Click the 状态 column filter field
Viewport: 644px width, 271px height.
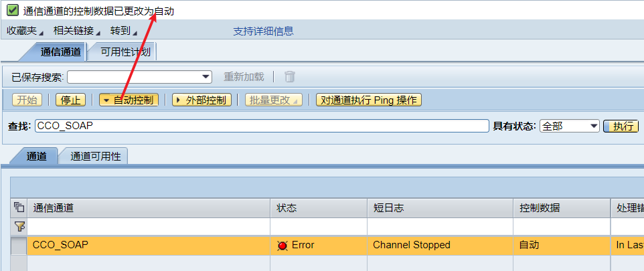[x=319, y=226]
